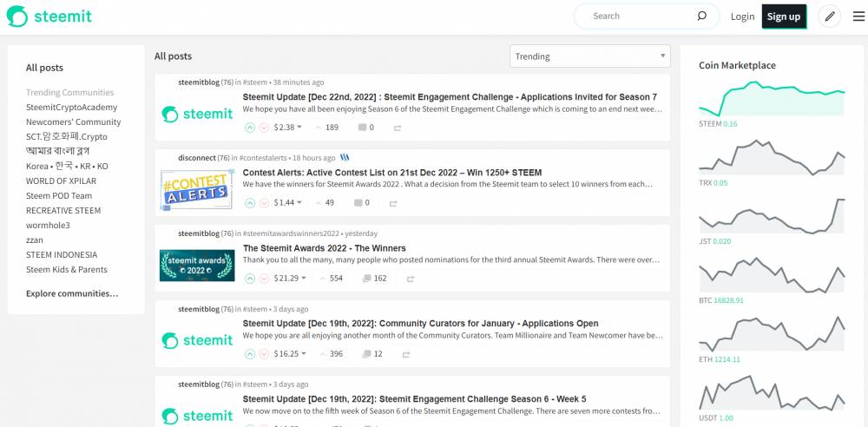
Task: Open Contest Alerts thumbnail image
Action: [x=197, y=189]
